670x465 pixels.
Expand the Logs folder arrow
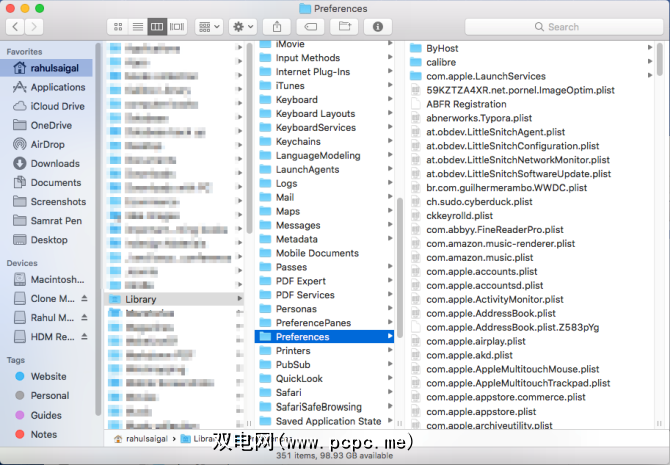click(390, 183)
